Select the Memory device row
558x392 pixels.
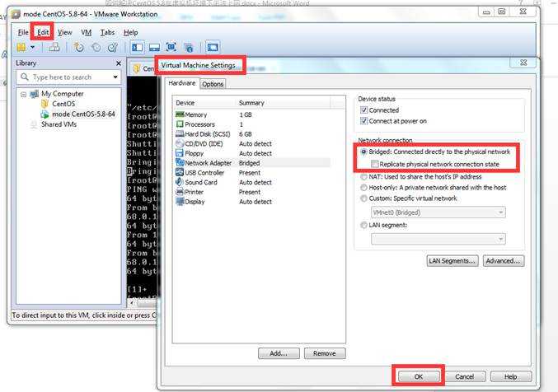(x=253, y=114)
